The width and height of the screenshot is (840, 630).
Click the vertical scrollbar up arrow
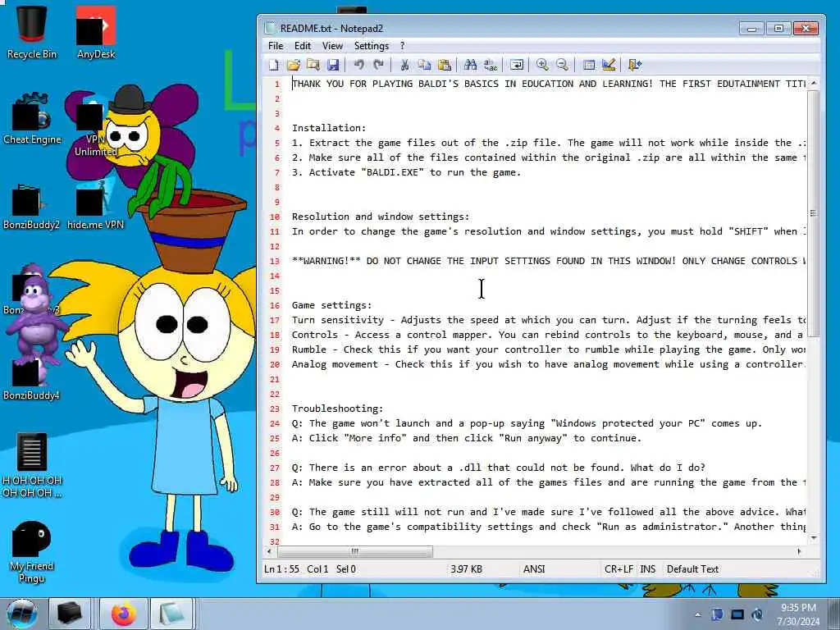click(x=814, y=83)
